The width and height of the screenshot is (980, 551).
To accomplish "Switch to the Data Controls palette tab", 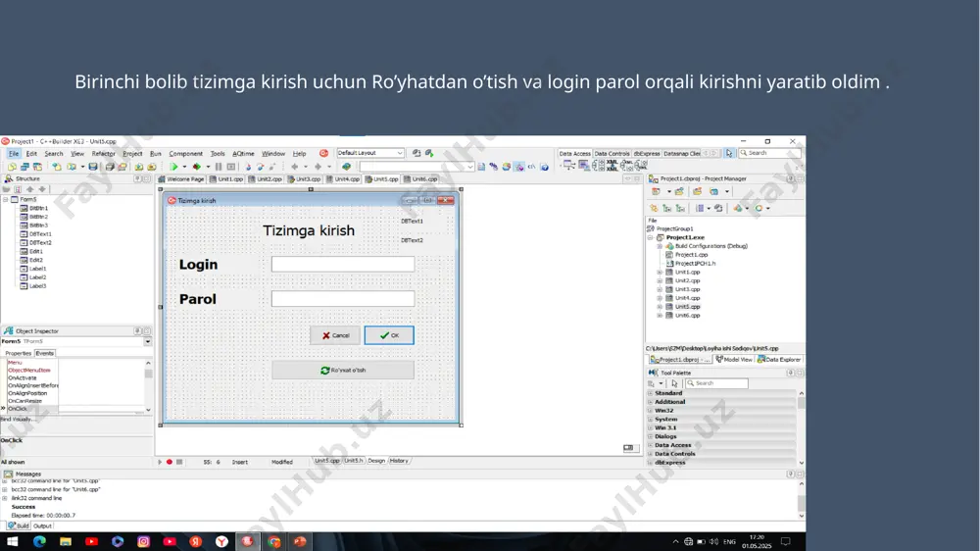I will pos(612,153).
